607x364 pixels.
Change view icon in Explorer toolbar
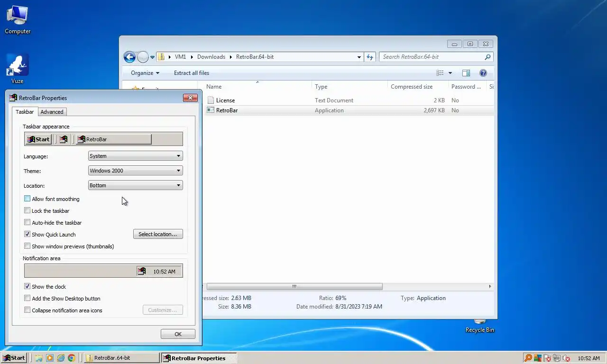coord(440,73)
